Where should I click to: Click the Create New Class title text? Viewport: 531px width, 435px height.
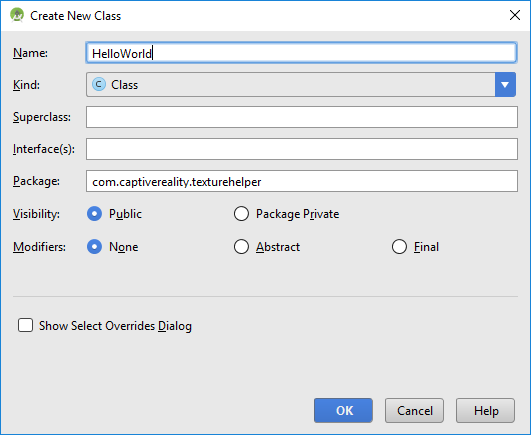[76, 16]
